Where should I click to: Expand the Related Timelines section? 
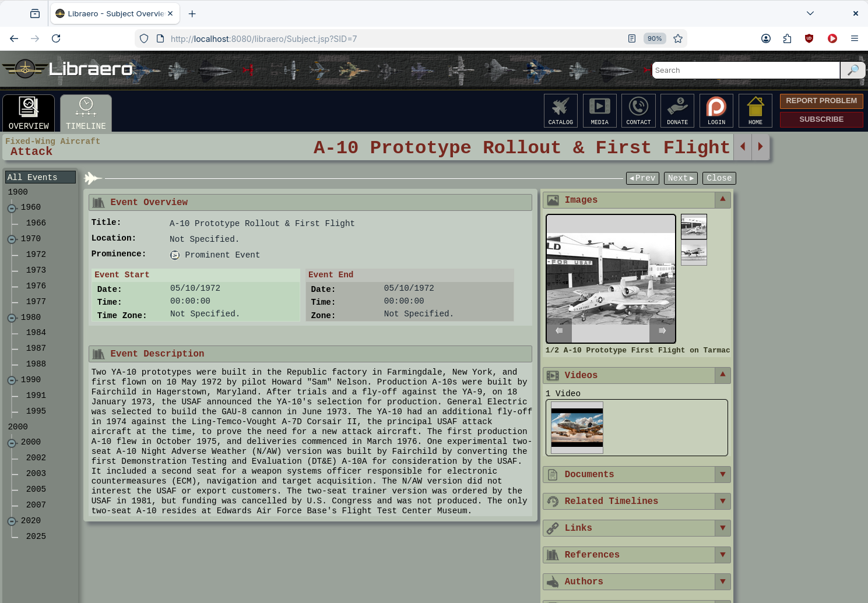tap(722, 501)
